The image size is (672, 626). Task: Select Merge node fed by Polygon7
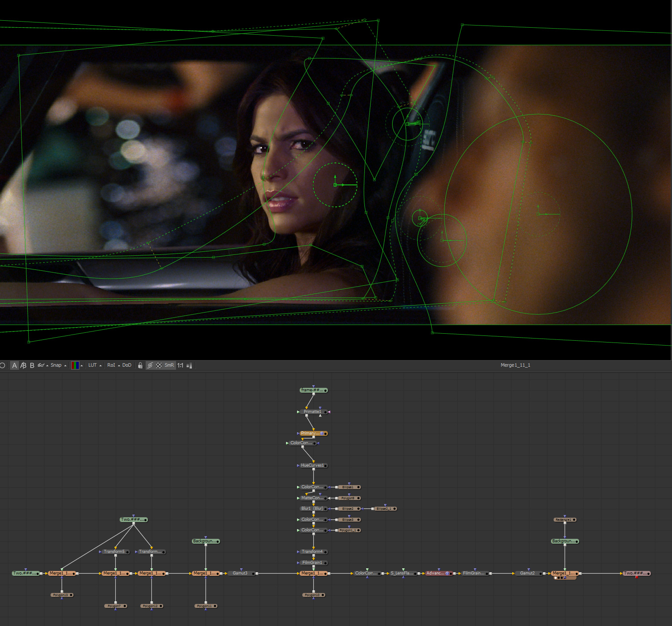tap(115, 573)
